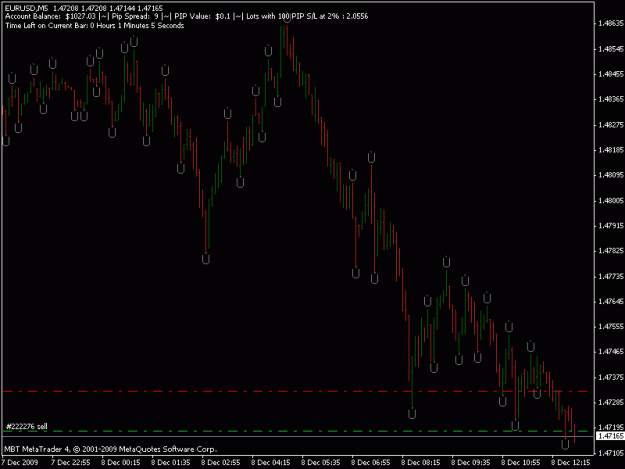
Task: Click the EURUSD,M5 chart title text
Action: point(26,8)
